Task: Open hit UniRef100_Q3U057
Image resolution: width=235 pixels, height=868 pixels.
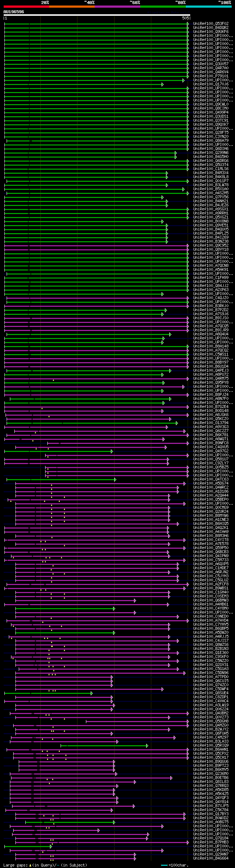Action: 211,64
